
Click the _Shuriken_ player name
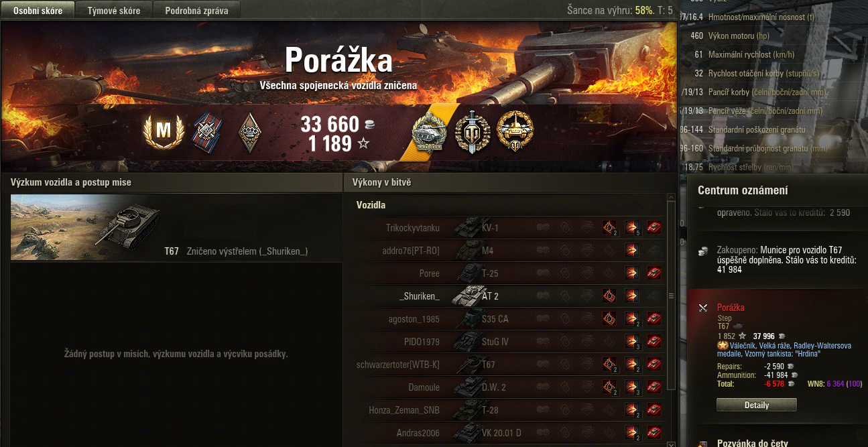point(420,296)
